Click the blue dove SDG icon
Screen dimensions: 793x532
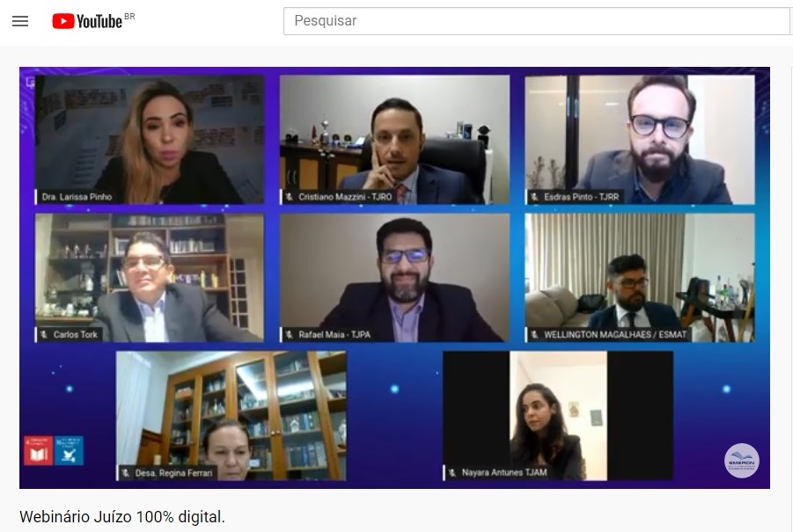[69, 450]
